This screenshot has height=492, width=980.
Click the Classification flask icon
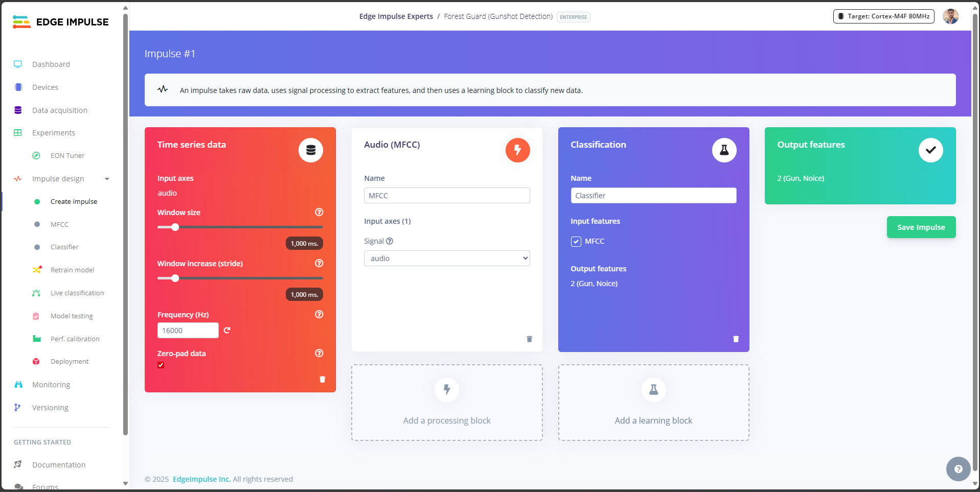(x=724, y=150)
